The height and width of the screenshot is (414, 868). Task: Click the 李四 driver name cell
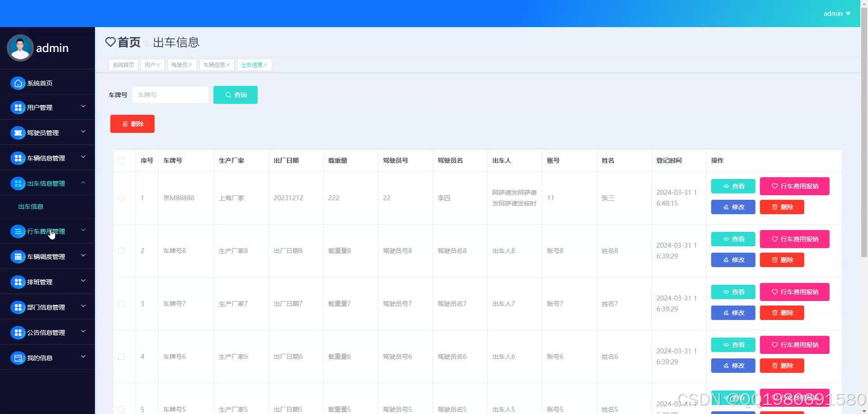point(444,198)
